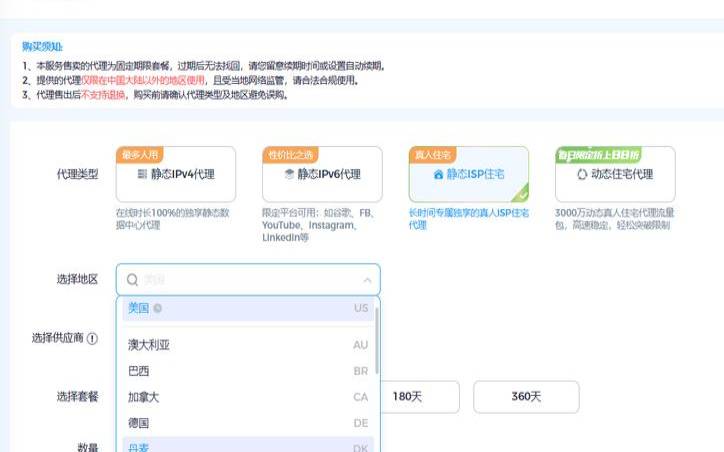This screenshot has height=452, width=724.
Task: Click the 最多人用 badge on IPv4 card
Action: tap(140, 155)
